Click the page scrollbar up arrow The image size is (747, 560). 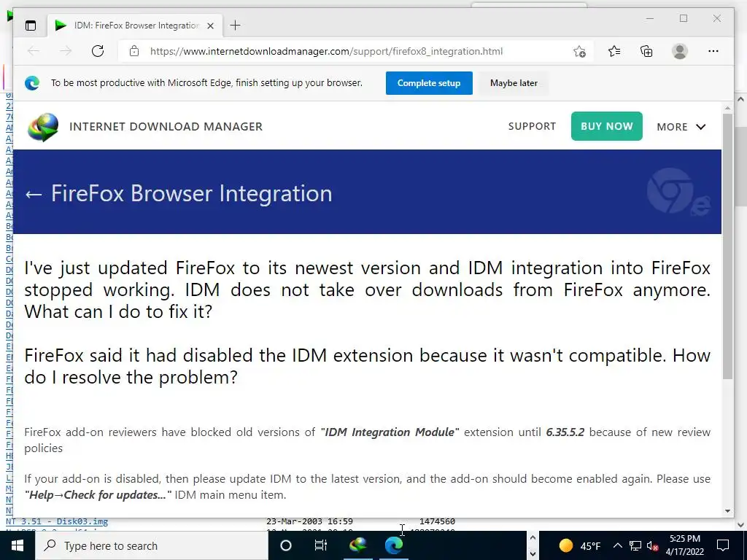coord(727,108)
